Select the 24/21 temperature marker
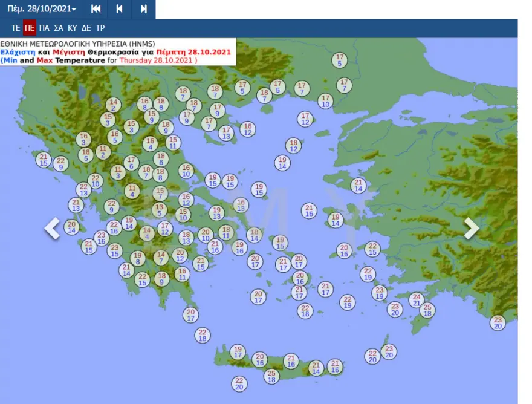532x404 pixels. click(x=416, y=299)
